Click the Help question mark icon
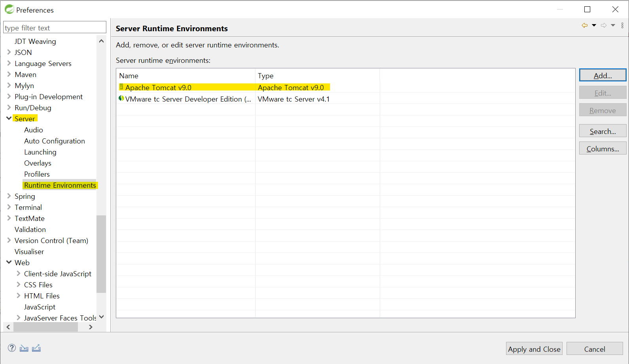 pyautogui.click(x=12, y=348)
